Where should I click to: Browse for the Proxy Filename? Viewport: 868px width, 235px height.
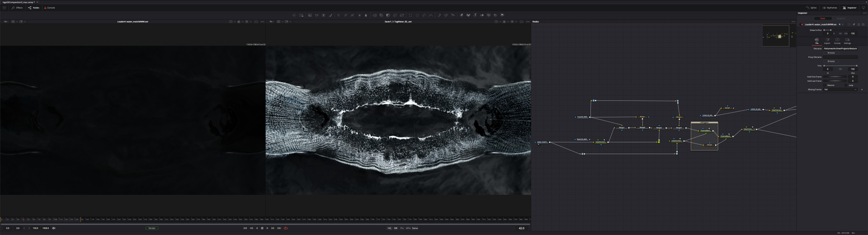coord(831,61)
